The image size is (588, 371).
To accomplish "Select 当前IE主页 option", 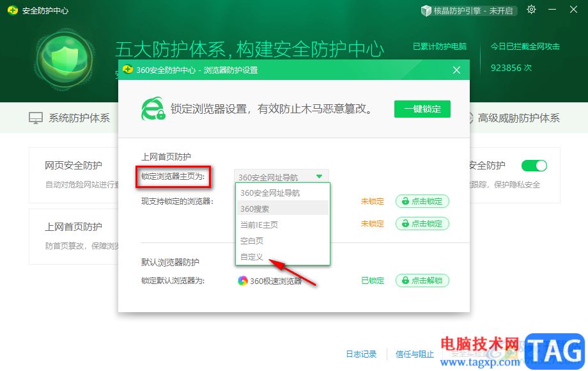I will (x=282, y=225).
